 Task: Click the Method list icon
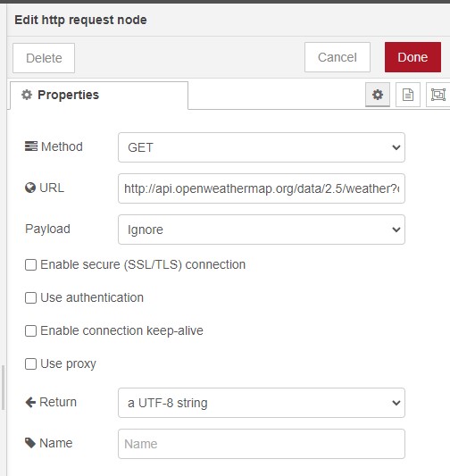31,146
